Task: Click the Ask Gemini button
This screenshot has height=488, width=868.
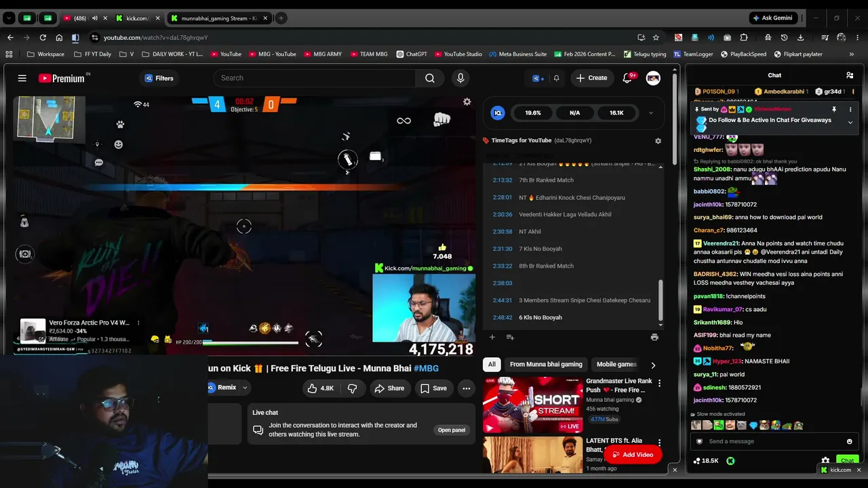Action: 772,18
